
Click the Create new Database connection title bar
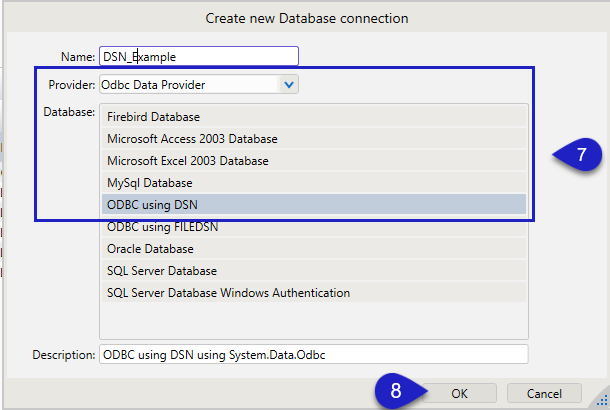pyautogui.click(x=306, y=17)
